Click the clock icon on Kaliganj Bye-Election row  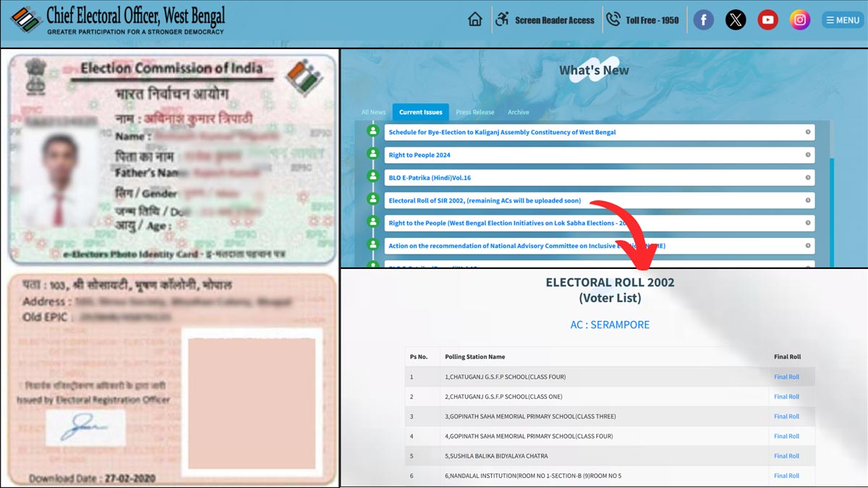pos(808,132)
